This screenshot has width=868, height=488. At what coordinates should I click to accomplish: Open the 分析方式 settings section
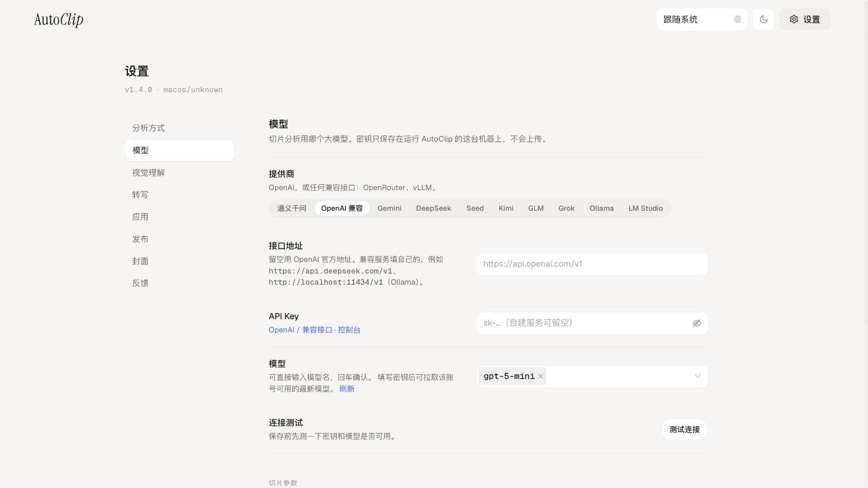[179, 128]
